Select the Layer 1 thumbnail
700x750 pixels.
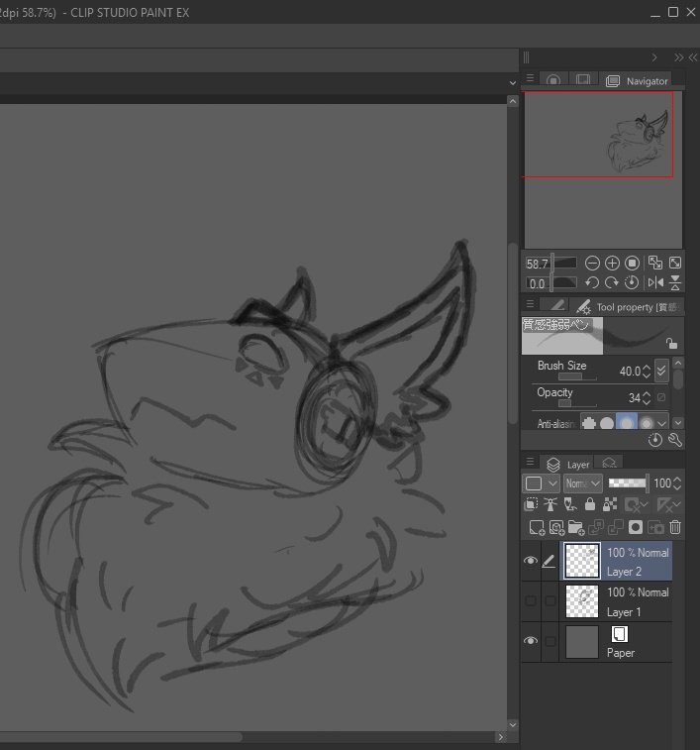(x=582, y=600)
